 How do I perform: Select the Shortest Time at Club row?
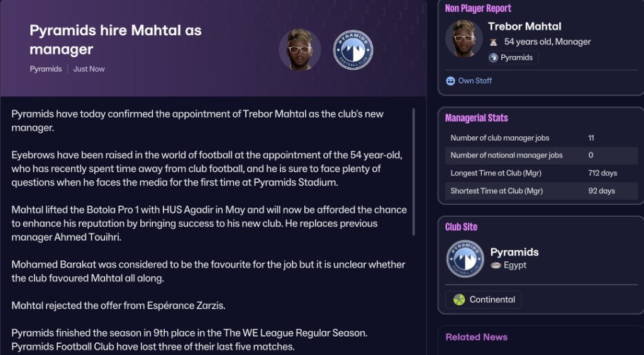541,191
